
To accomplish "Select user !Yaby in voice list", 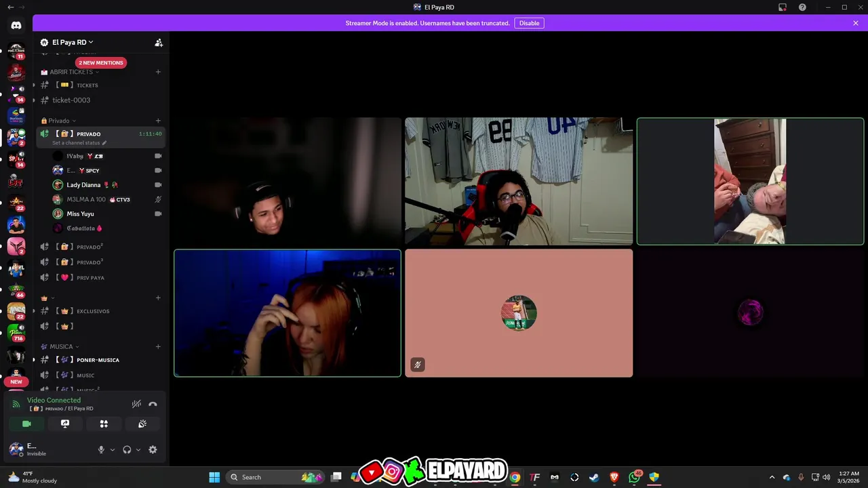I will click(107, 156).
